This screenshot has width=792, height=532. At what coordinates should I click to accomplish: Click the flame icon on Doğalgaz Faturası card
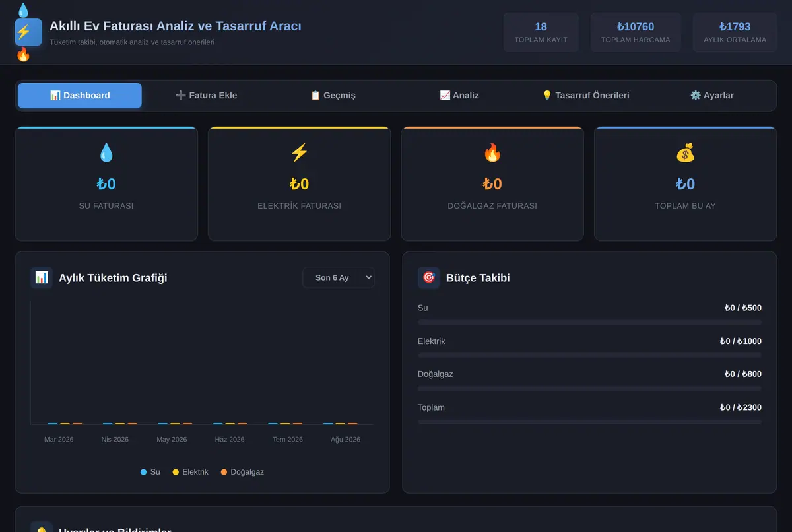pos(492,153)
